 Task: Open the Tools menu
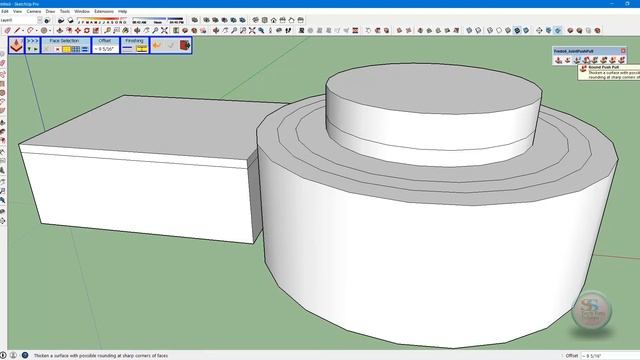(65, 11)
